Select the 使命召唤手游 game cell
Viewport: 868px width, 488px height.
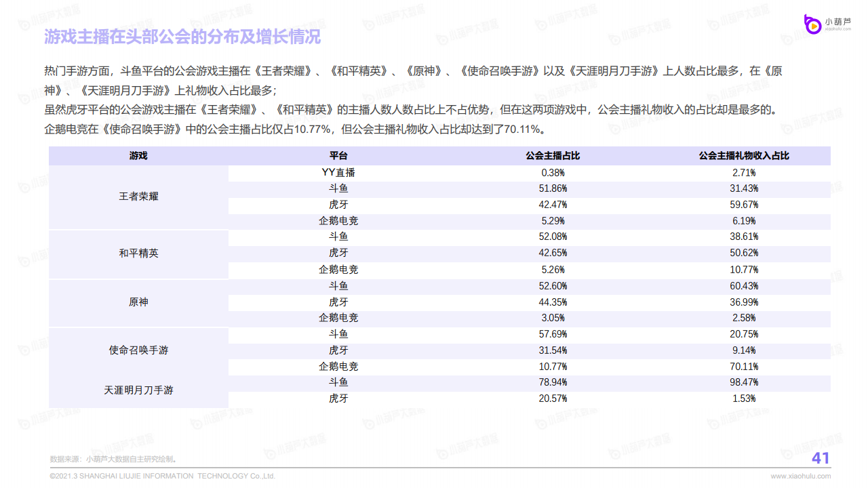pyautogui.click(x=138, y=350)
